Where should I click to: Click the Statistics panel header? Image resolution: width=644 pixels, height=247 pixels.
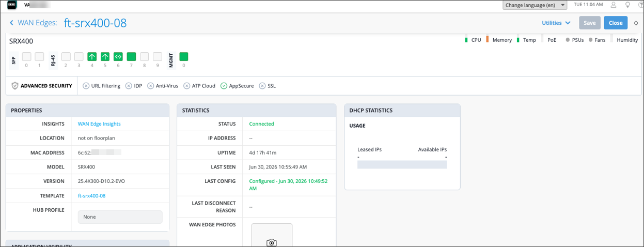point(256,111)
